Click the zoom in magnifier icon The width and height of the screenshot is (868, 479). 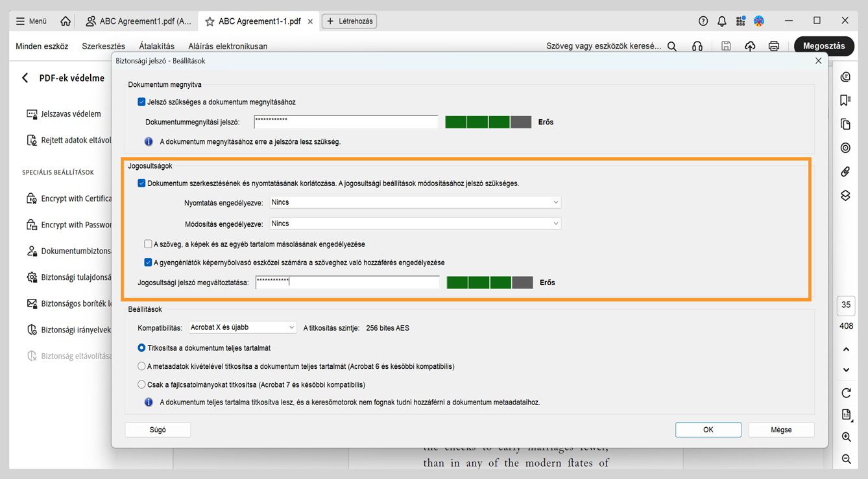click(846, 438)
